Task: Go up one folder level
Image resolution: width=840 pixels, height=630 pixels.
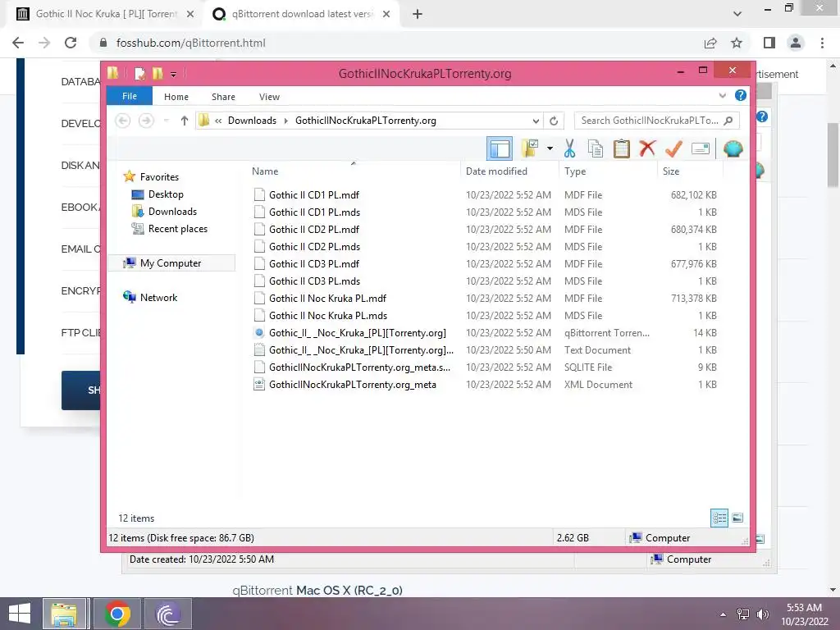Action: coord(185,121)
